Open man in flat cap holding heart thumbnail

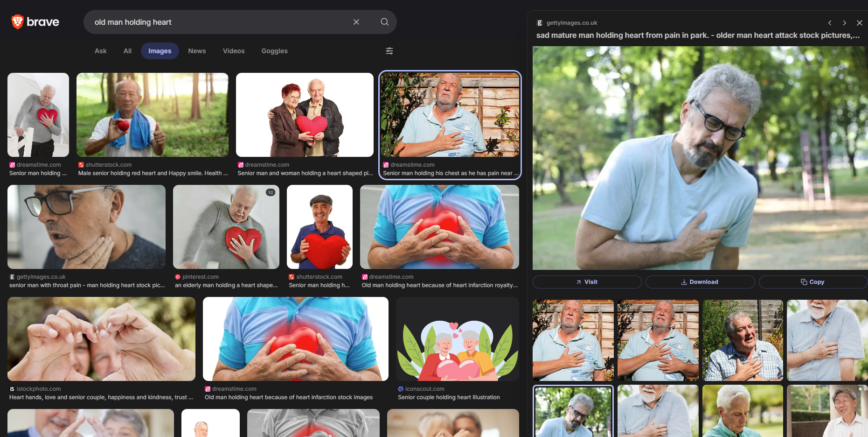tap(319, 227)
